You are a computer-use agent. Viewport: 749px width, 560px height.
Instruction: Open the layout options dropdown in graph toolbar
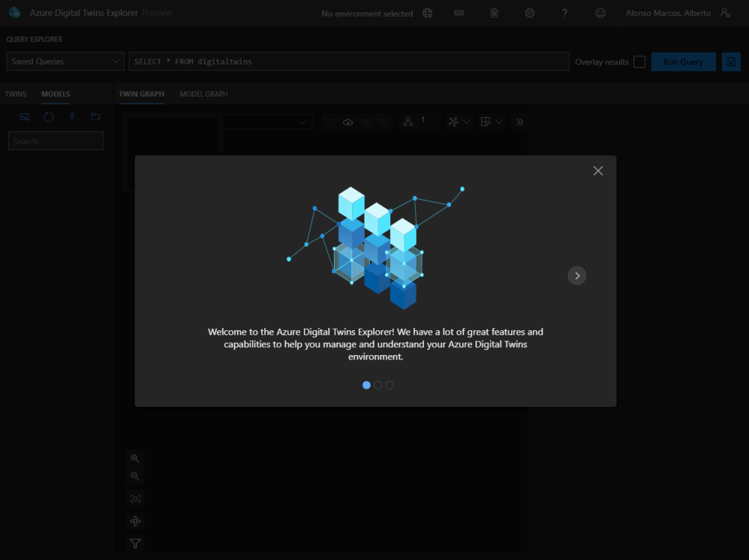point(460,122)
